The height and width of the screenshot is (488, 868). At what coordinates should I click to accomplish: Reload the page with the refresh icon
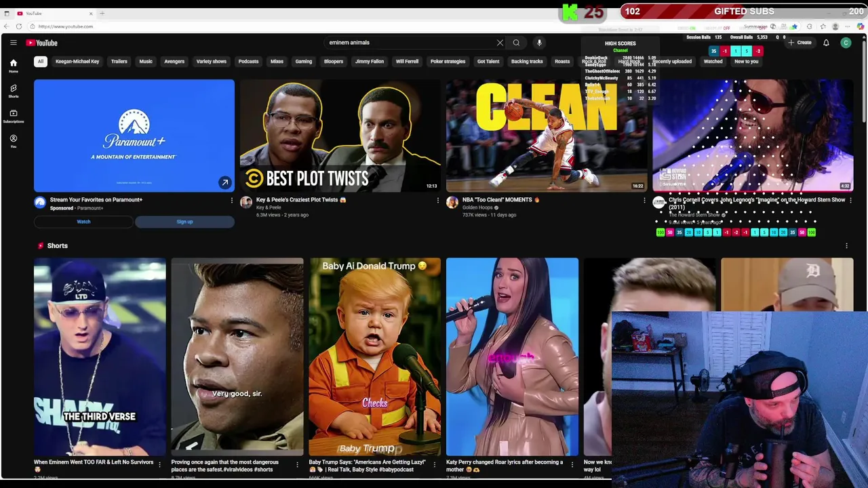19,26
